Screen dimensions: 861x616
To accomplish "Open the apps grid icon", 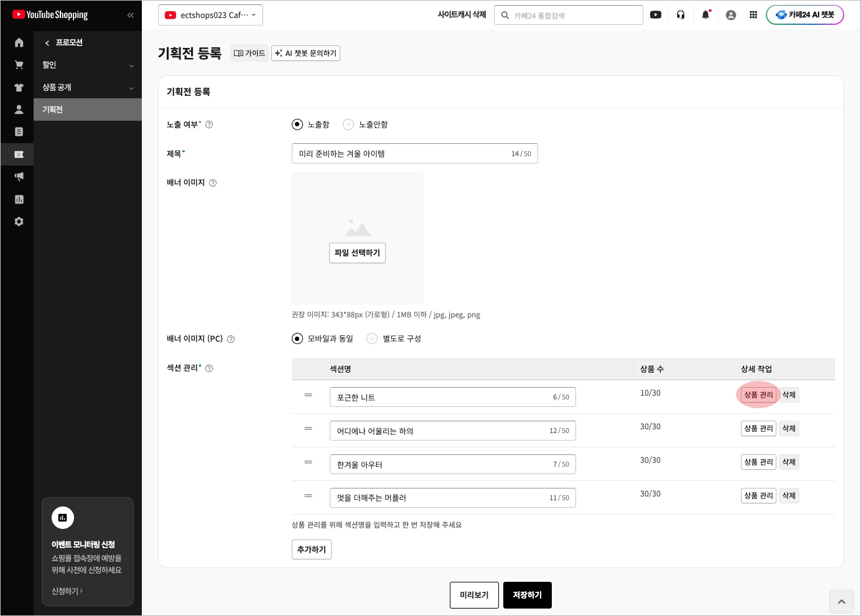I will [753, 15].
